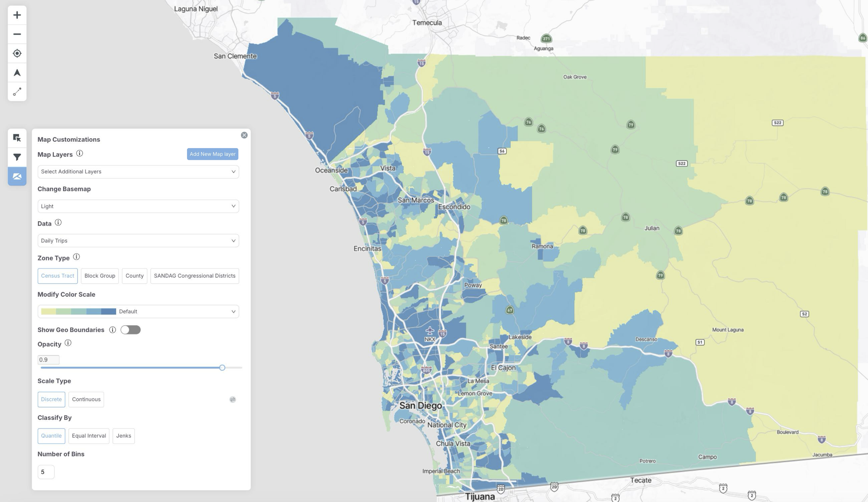Click the locate me crosshair icon
Viewport: 868px width, 502px height.
point(17,53)
